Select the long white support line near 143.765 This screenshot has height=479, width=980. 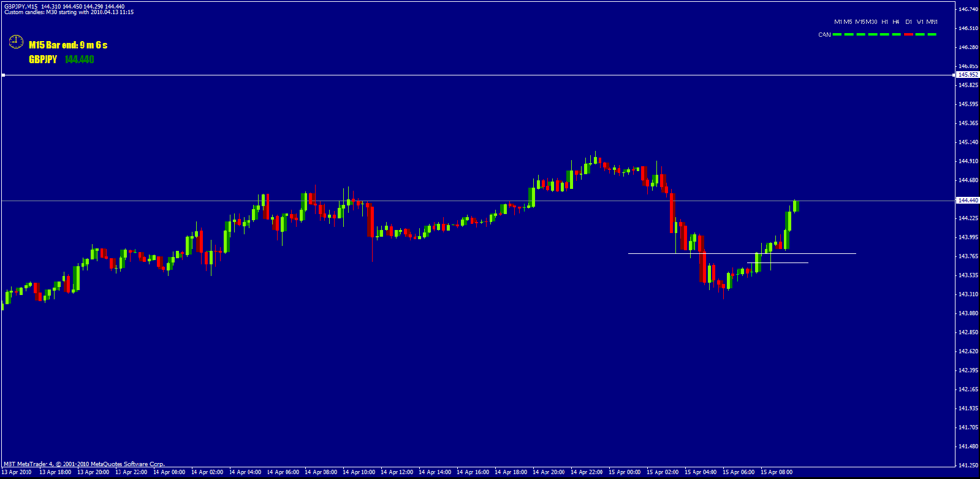point(742,253)
